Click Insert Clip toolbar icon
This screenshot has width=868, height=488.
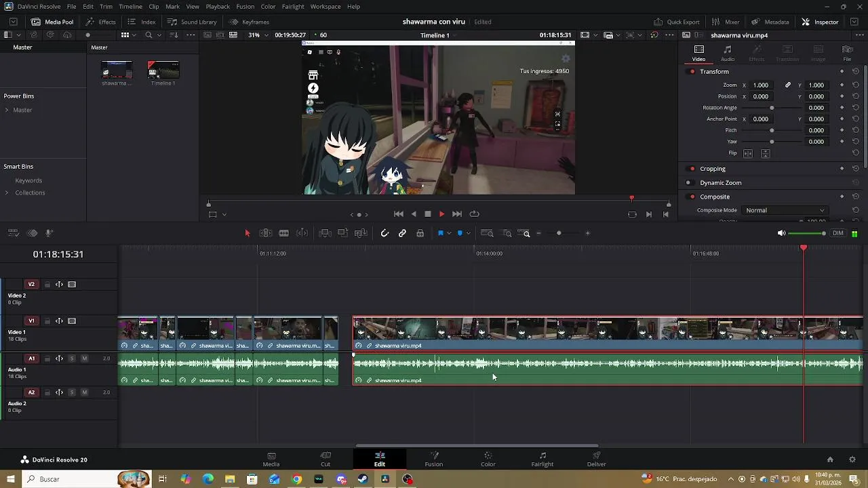pos(325,233)
